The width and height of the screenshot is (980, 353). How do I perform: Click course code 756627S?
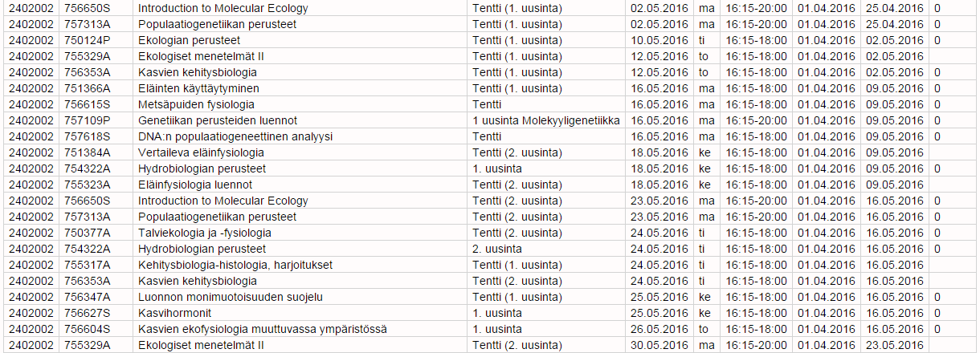(88, 313)
